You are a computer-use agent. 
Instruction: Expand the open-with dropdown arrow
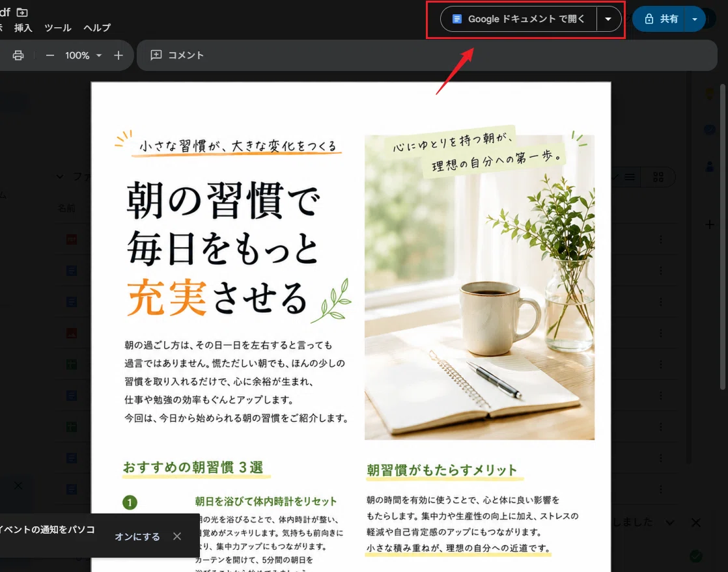(x=608, y=19)
